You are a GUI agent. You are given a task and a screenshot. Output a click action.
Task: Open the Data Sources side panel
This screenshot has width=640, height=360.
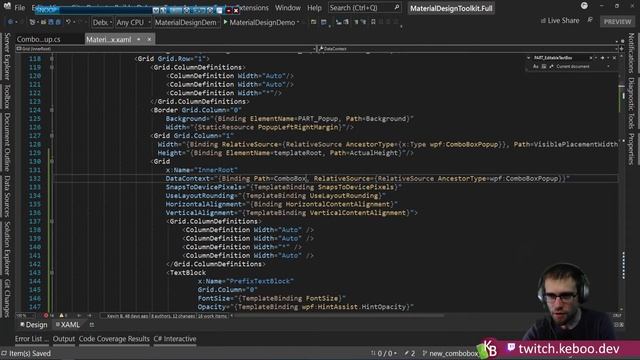coord(7,196)
